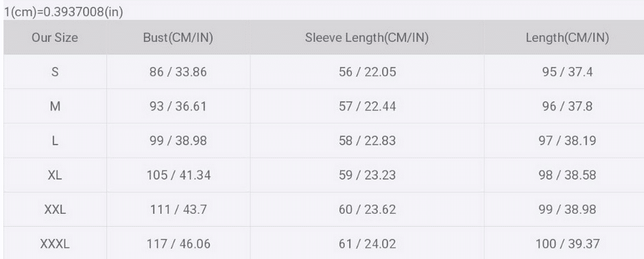Screen dimensions: 644x259
Task: Click sleeve length 57 / 22.44
Action: point(367,106)
